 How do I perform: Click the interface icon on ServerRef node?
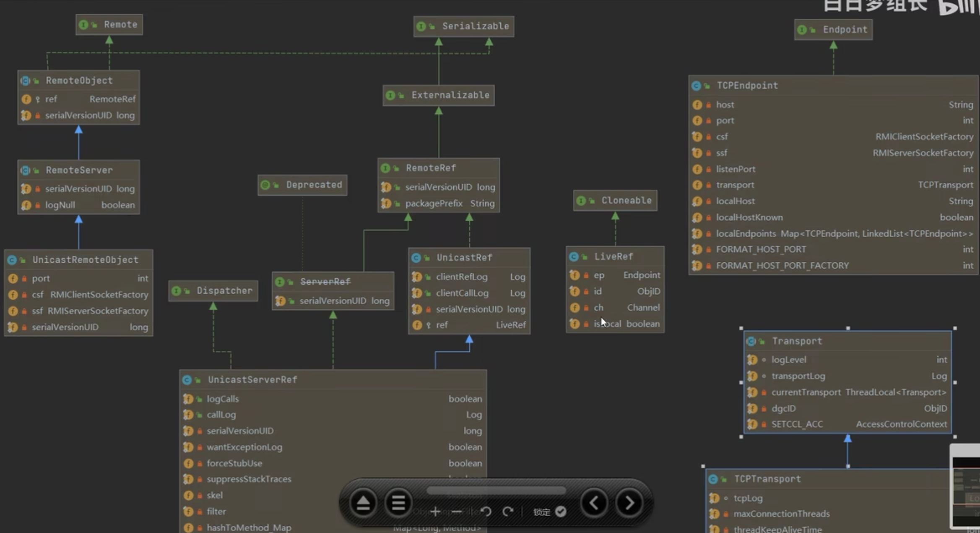tap(280, 282)
